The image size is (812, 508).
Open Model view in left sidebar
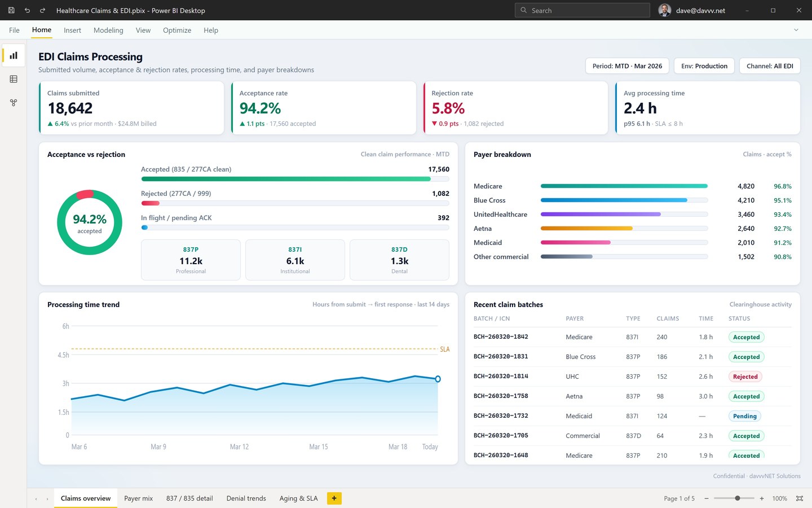(14, 103)
